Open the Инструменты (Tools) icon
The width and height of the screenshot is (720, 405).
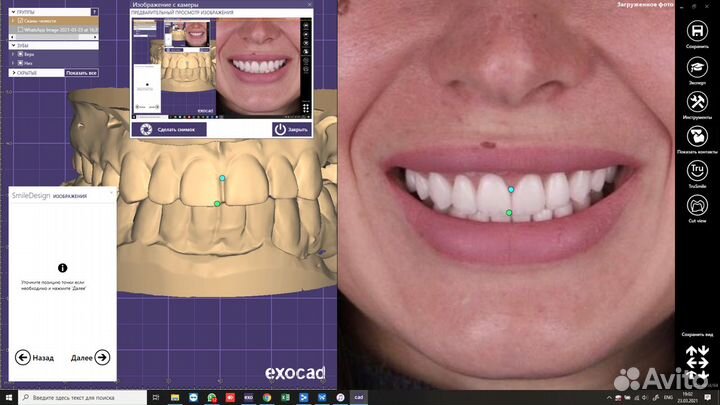tap(697, 101)
